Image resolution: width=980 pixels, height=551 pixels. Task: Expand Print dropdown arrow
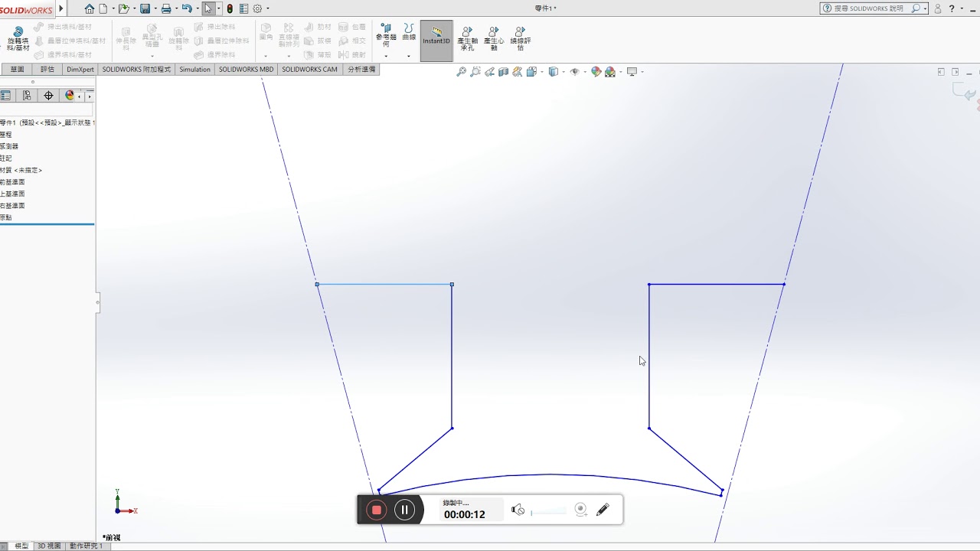click(175, 9)
